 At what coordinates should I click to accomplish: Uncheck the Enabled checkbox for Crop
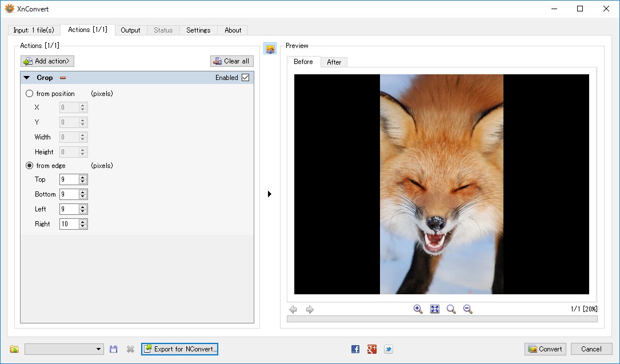[x=246, y=78]
